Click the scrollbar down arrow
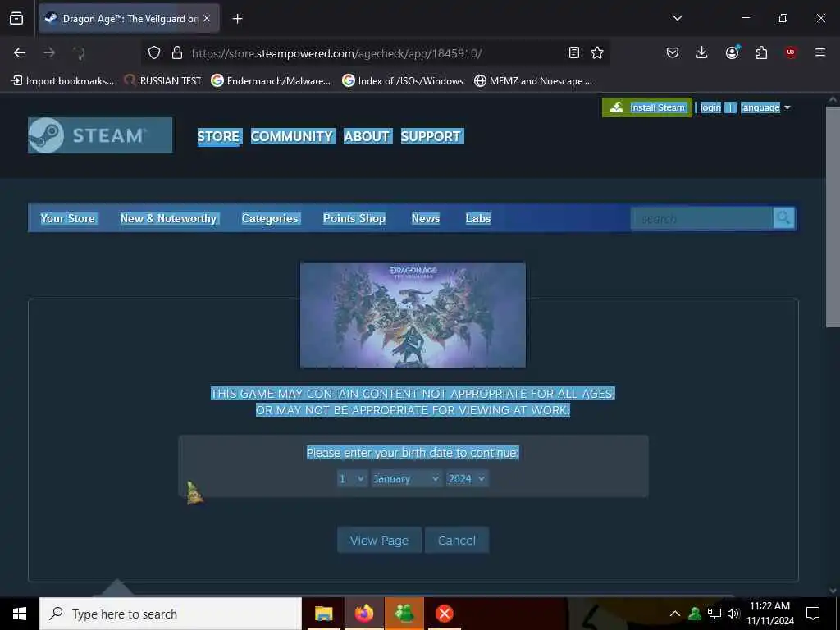This screenshot has height=630, width=840. tap(833, 591)
